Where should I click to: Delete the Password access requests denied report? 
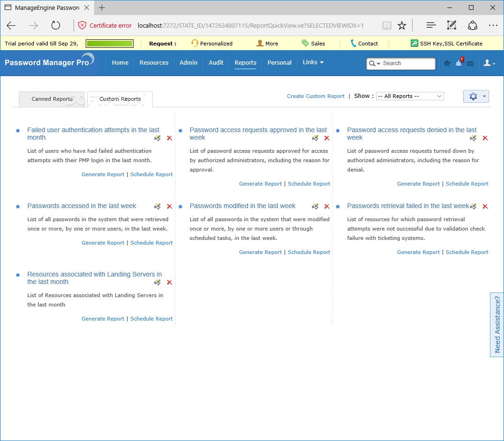pos(485,138)
